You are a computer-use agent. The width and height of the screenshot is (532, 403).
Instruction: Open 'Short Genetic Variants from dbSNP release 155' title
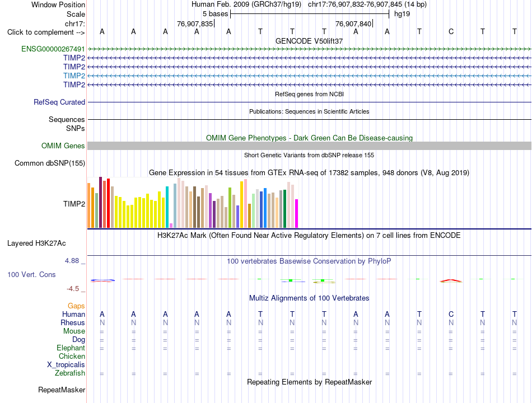(309, 156)
